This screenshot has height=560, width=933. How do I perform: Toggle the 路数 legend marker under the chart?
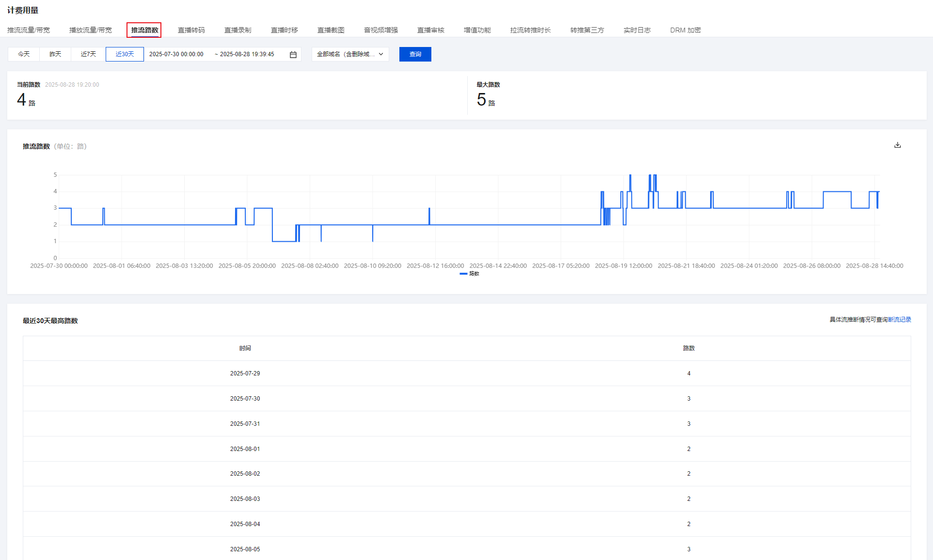tap(463, 274)
